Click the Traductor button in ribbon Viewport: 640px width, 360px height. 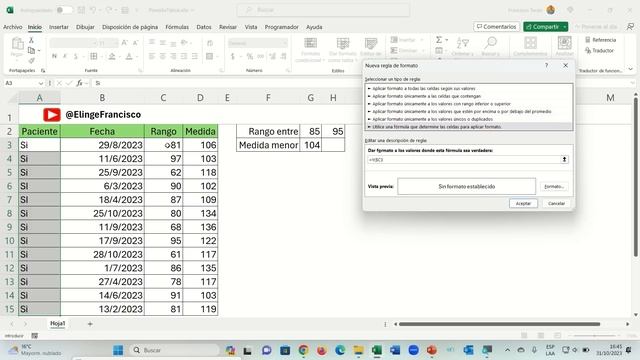(x=599, y=51)
